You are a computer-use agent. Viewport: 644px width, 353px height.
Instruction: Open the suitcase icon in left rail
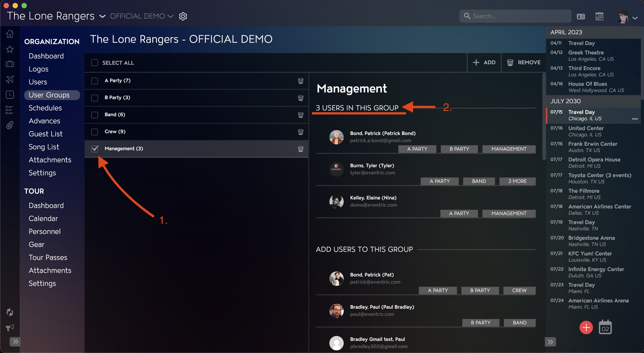[10, 64]
